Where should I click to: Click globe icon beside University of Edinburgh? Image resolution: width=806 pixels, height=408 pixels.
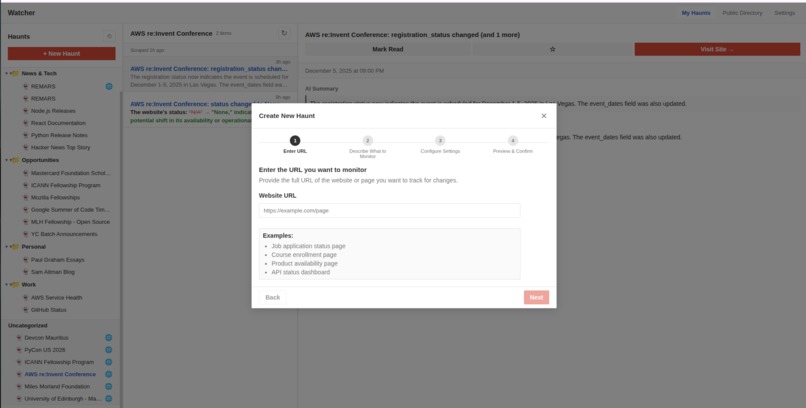tap(108, 399)
